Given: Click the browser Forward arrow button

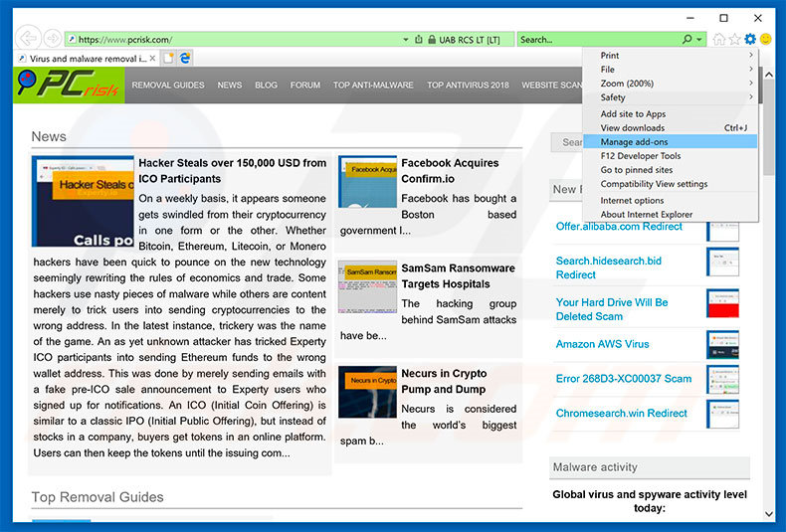Looking at the screenshot, I should pyautogui.click(x=52, y=39).
